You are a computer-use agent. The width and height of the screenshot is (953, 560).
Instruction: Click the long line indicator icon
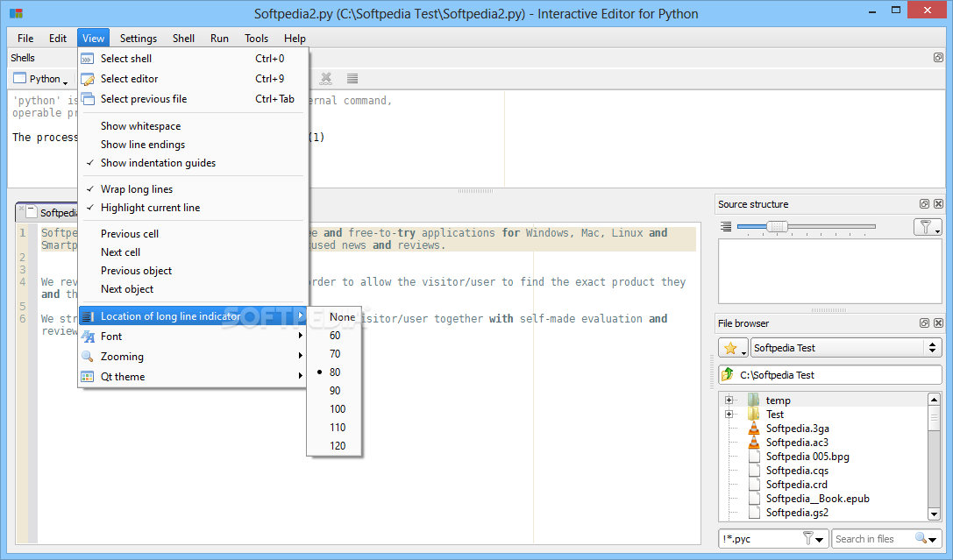point(88,316)
